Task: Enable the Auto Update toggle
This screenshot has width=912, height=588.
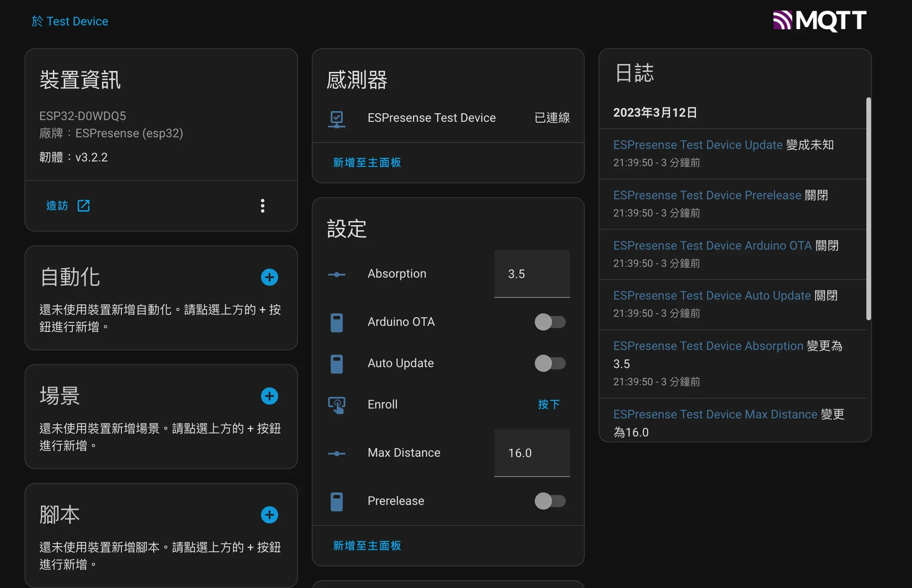Action: 550,363
